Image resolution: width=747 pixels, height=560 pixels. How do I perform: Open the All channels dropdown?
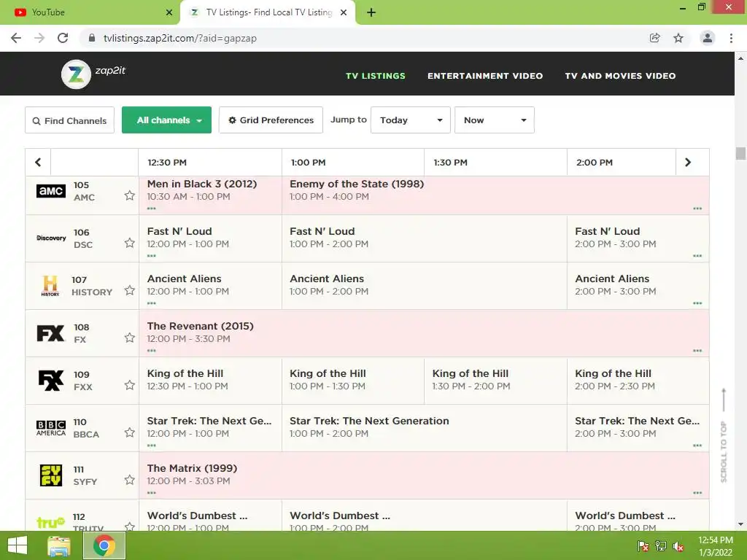tap(167, 120)
